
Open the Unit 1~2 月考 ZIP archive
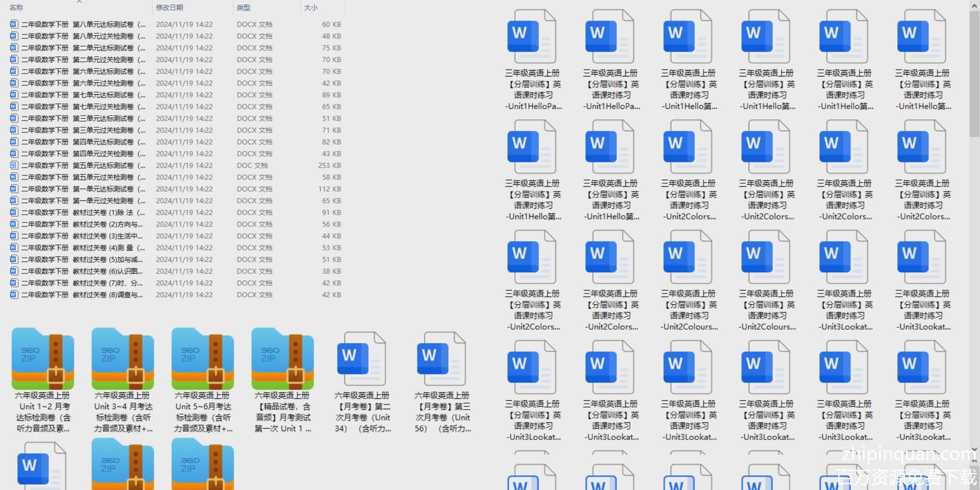tap(43, 359)
